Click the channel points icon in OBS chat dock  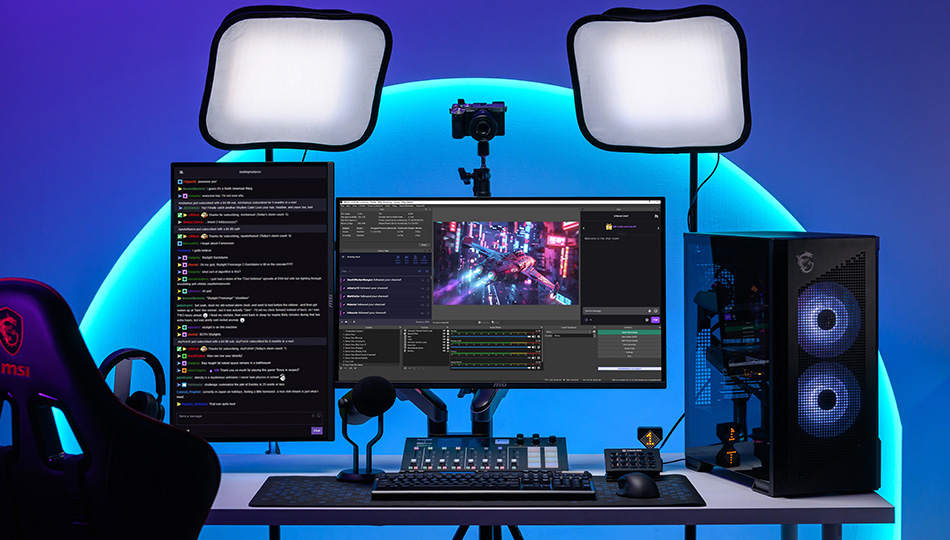586,320
